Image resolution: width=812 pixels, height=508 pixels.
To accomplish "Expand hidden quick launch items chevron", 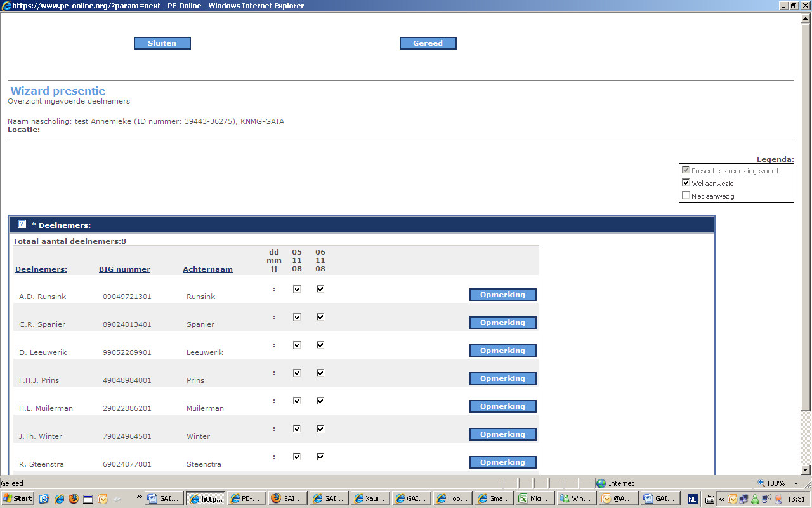I will click(140, 495).
